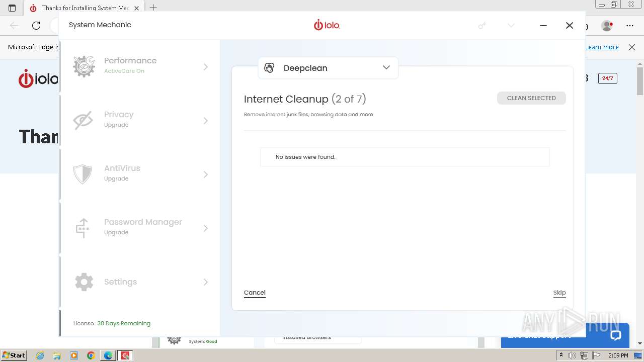The image size is (644, 362).
Task: Click the Edge back arrow
Action: point(14,25)
